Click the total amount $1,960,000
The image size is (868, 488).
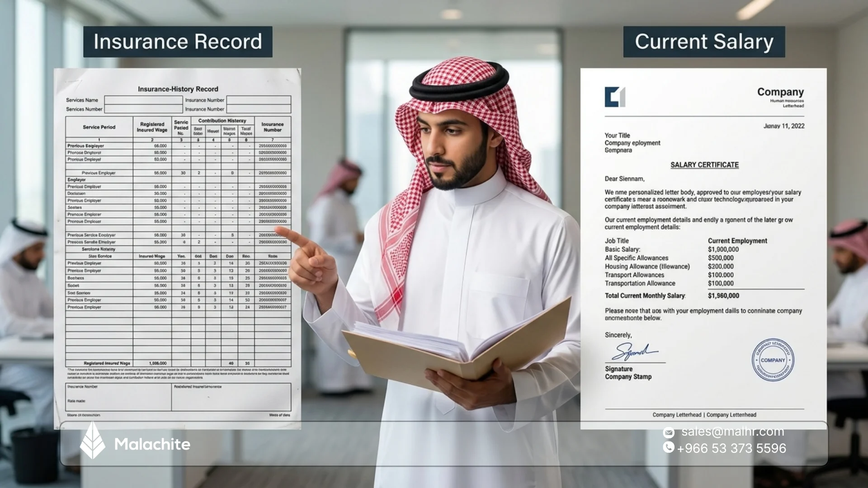click(723, 296)
